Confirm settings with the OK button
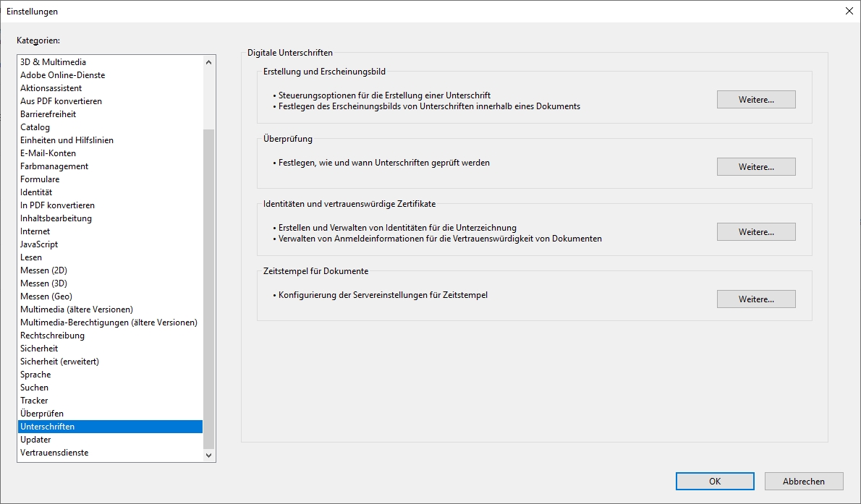This screenshot has height=504, width=861. tap(715, 482)
